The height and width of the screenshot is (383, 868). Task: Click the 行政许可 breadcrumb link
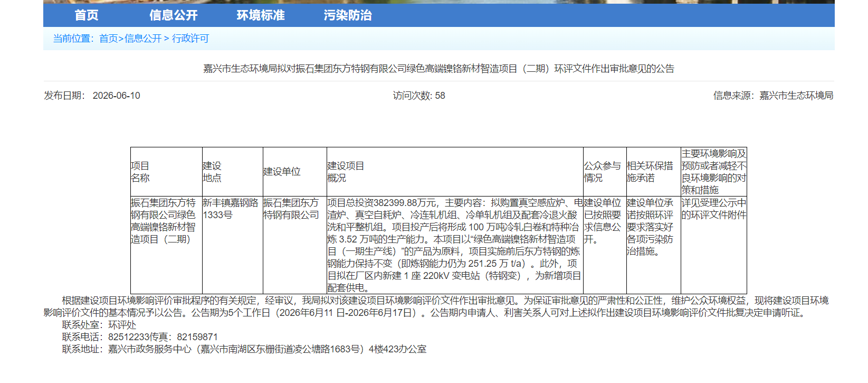click(x=190, y=39)
